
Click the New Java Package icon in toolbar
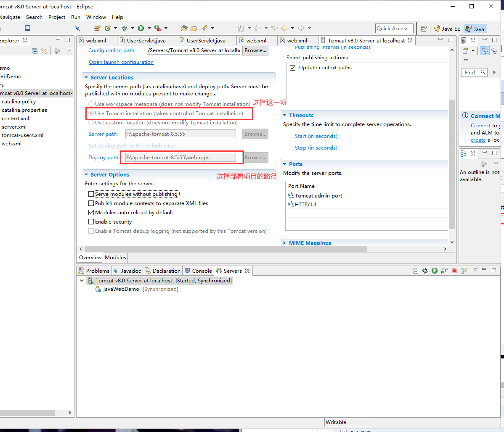pos(98,28)
